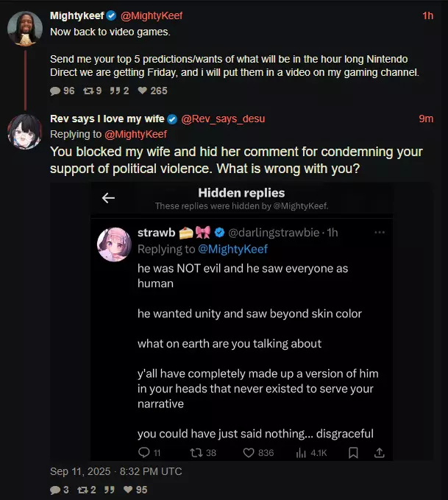
Task: View analytics icon showing 4.1K views
Action: point(301,453)
